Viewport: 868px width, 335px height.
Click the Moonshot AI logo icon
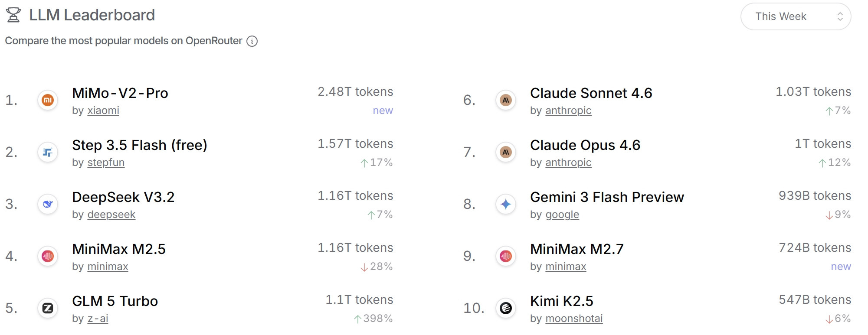(x=506, y=308)
